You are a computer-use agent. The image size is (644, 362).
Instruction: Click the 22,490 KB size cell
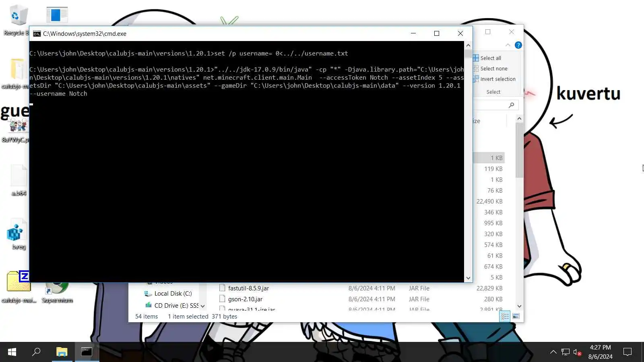(x=489, y=201)
